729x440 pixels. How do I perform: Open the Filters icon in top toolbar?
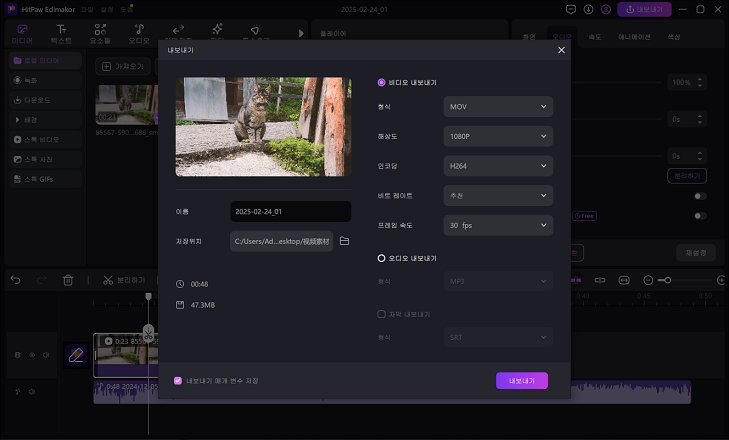255,30
